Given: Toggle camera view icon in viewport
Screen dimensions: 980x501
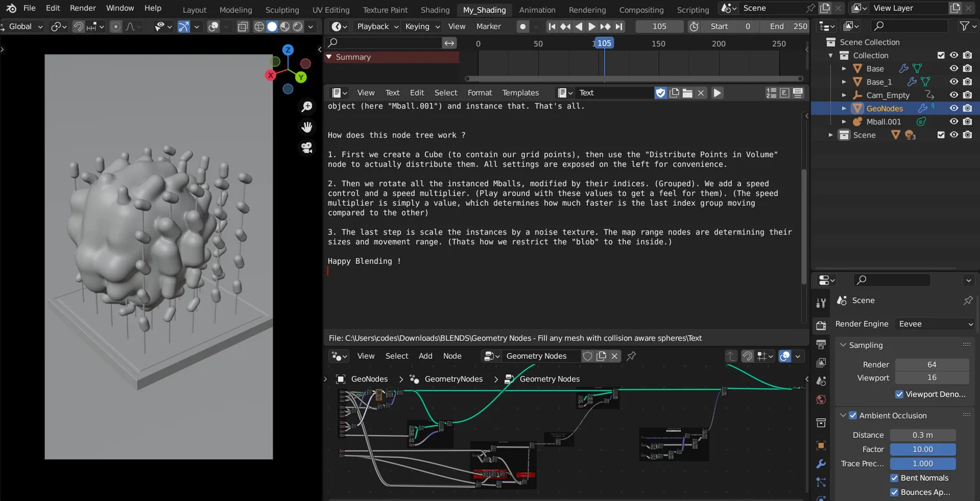Looking at the screenshot, I should click(307, 148).
